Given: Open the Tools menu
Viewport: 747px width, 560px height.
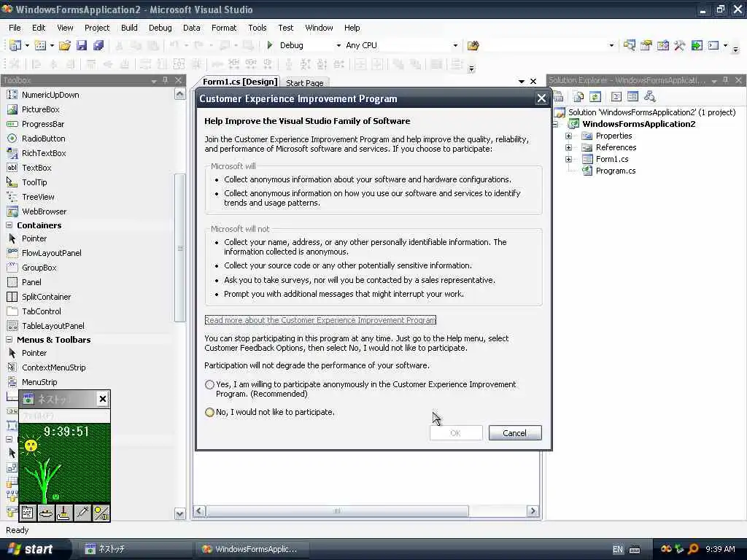Looking at the screenshot, I should click(258, 28).
